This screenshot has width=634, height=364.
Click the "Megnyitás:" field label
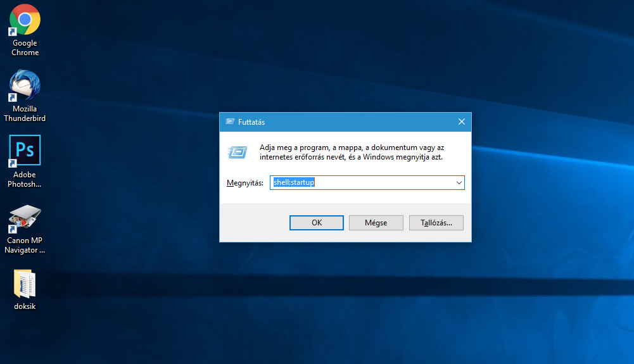tap(244, 184)
